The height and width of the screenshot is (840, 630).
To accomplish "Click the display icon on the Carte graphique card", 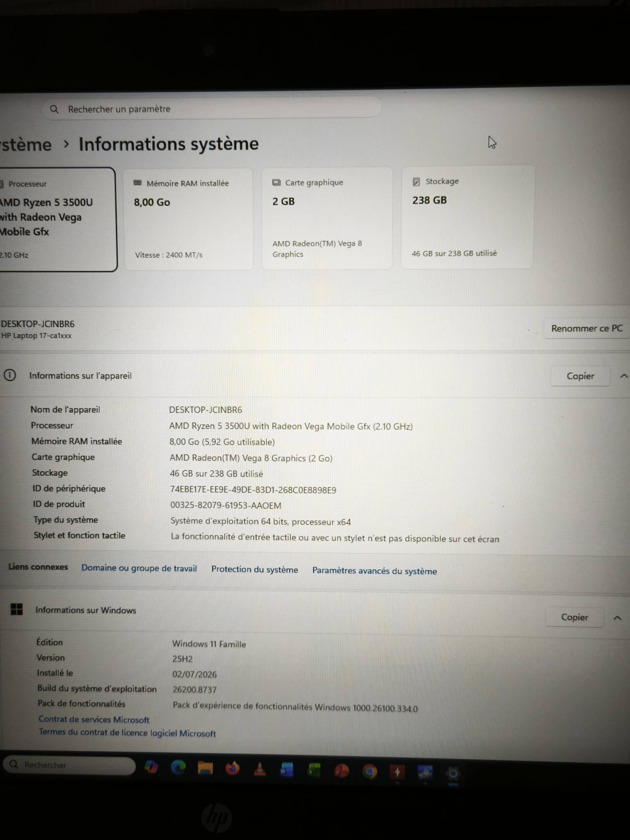I will point(276,183).
